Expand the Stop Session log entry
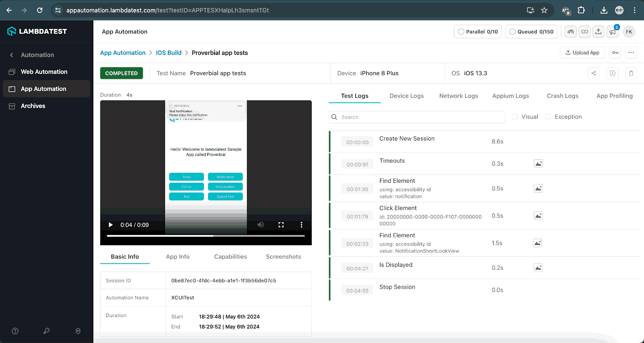644x343 pixels. pos(485,290)
